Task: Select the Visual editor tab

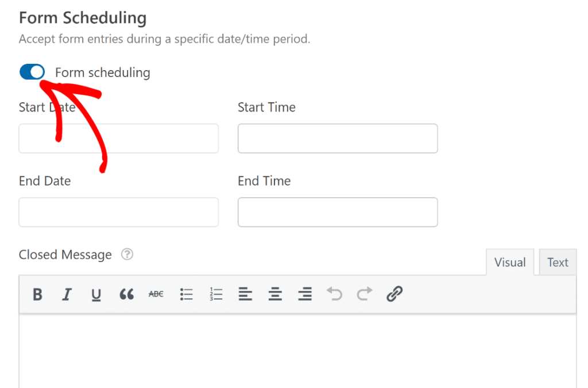Action: coord(510,262)
